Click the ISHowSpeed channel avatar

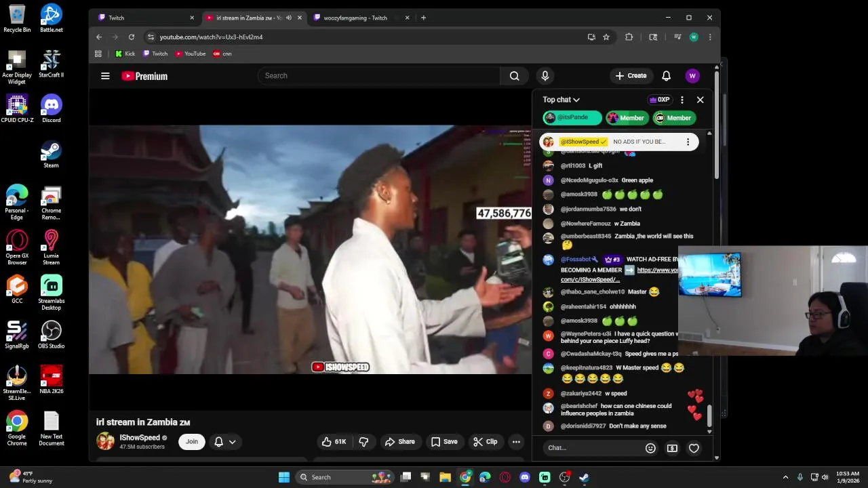point(106,442)
